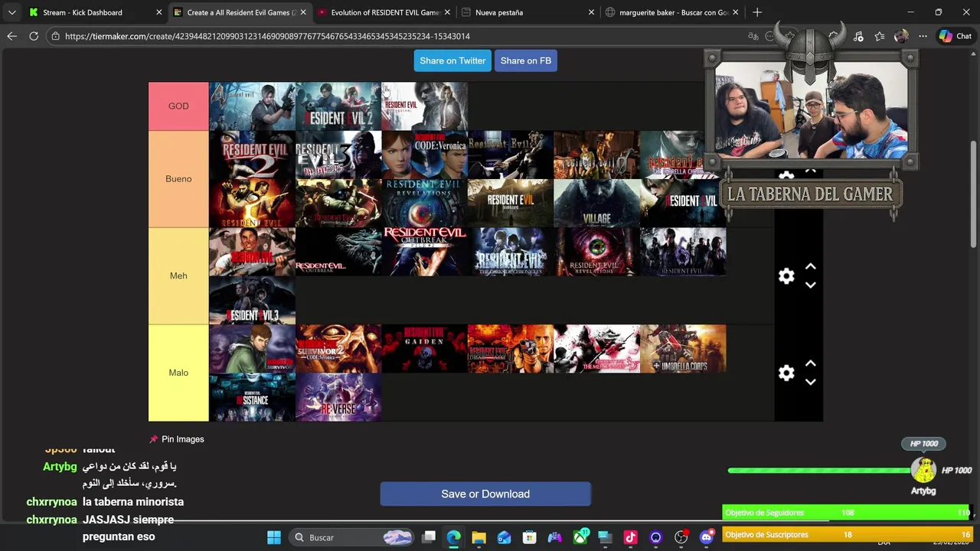Move the Malo tier row down
The width and height of the screenshot is (980, 551).
[x=810, y=383]
